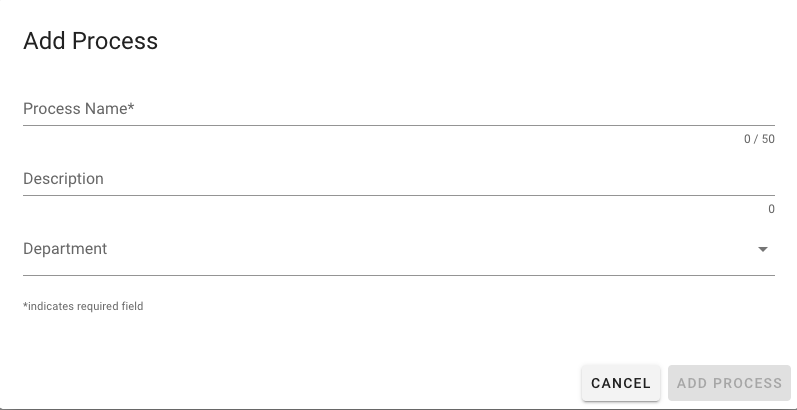Image resolution: width=797 pixels, height=410 pixels.
Task: Open the Department dropdown list
Action: pyautogui.click(x=398, y=249)
